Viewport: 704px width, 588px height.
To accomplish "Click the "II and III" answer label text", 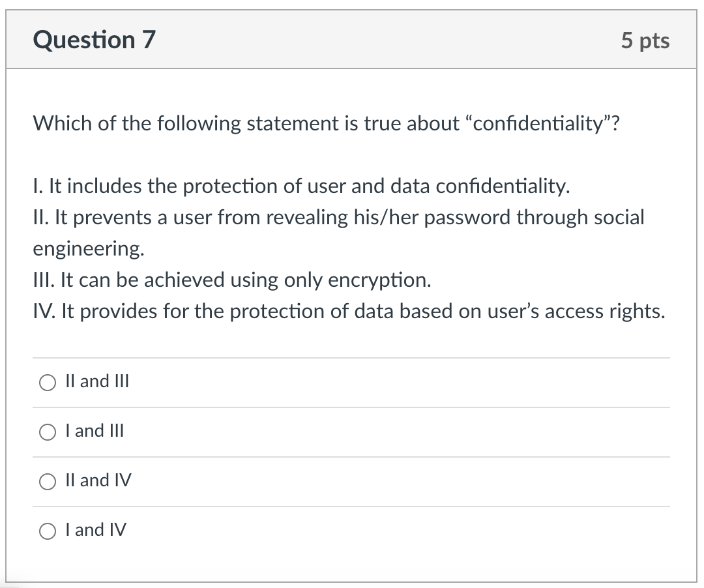I will pyautogui.click(x=97, y=381).
